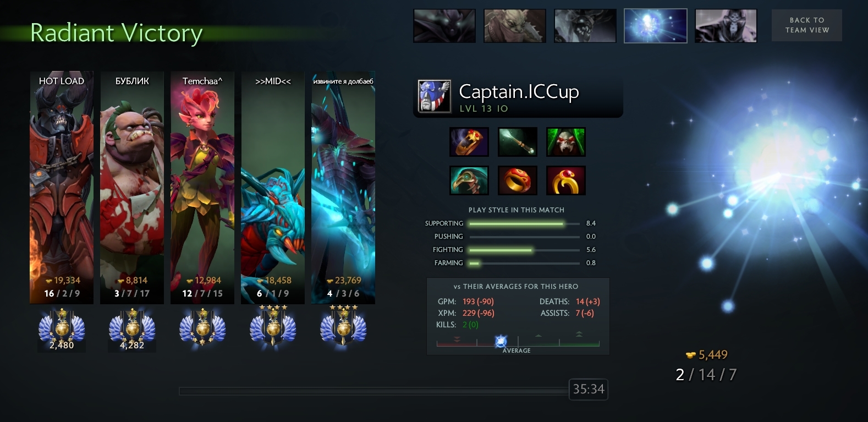The image size is (868, 422).
Task: Click the rank medal under >>MID<< card
Action: pos(273,326)
